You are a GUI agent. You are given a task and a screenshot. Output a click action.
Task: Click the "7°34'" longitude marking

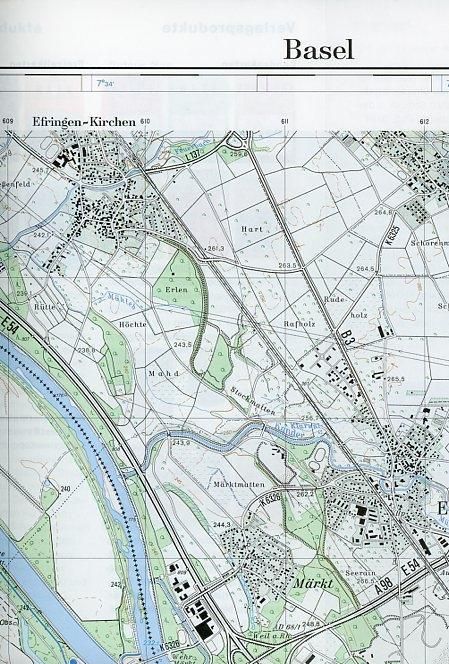[x=105, y=83]
